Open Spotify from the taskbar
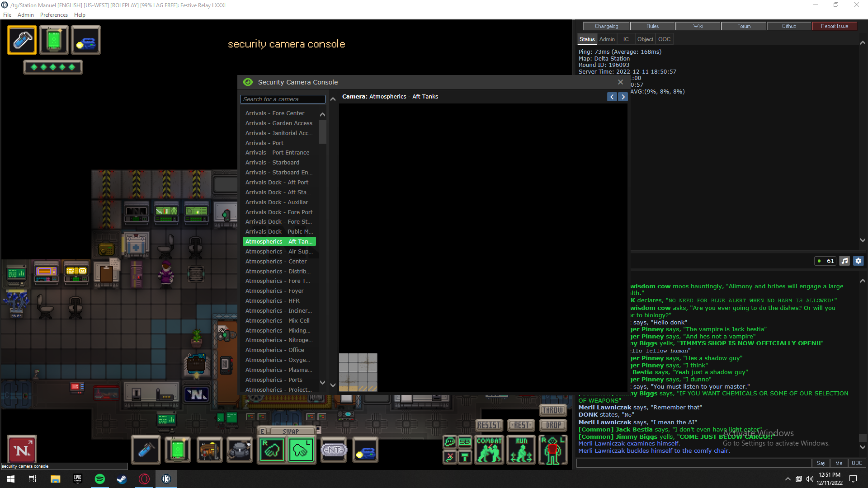Image resolution: width=868 pixels, height=488 pixels. tap(100, 479)
